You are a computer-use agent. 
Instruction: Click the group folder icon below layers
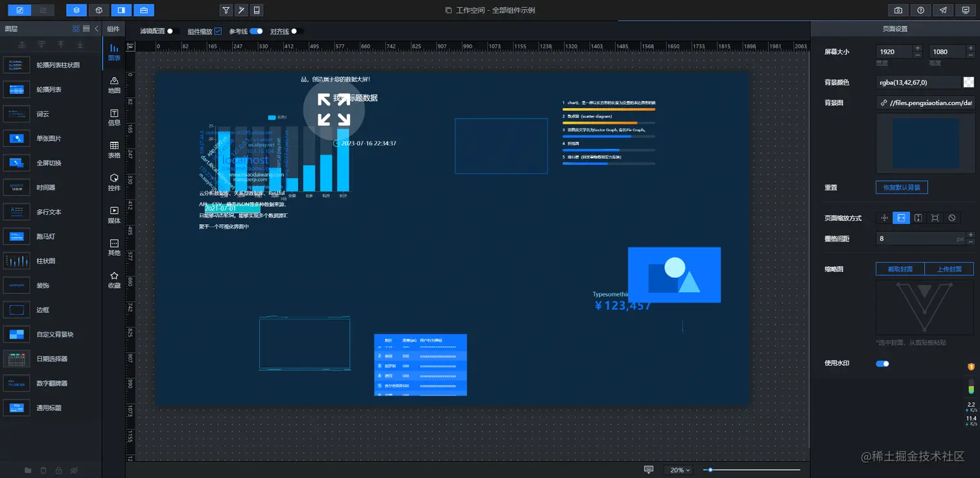pyautogui.click(x=28, y=470)
